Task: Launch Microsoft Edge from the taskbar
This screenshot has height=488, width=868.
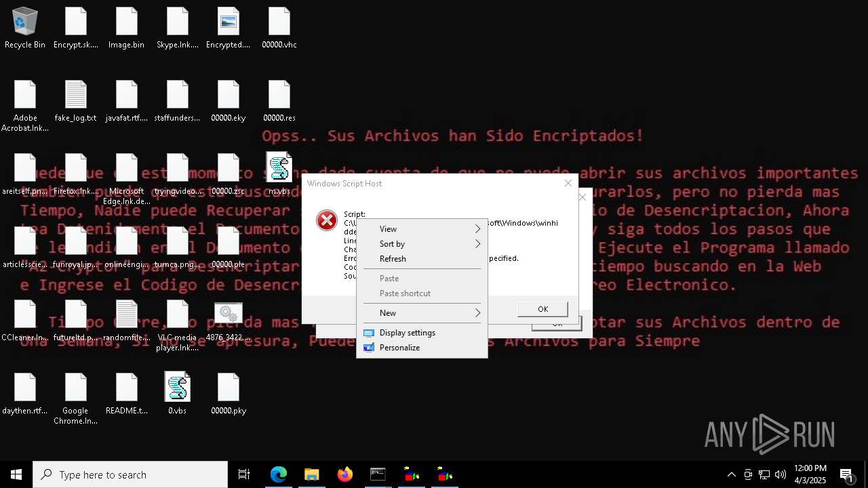Action: point(279,474)
